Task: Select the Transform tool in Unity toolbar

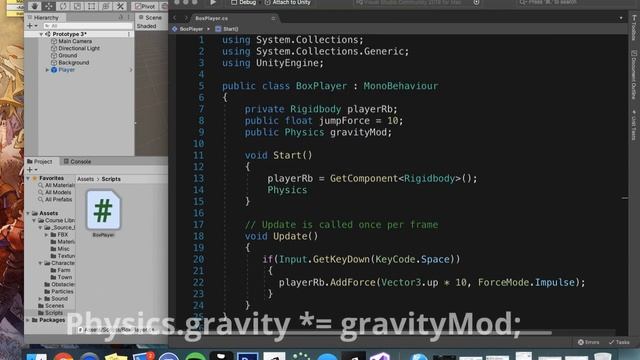Action: tap(106, 6)
